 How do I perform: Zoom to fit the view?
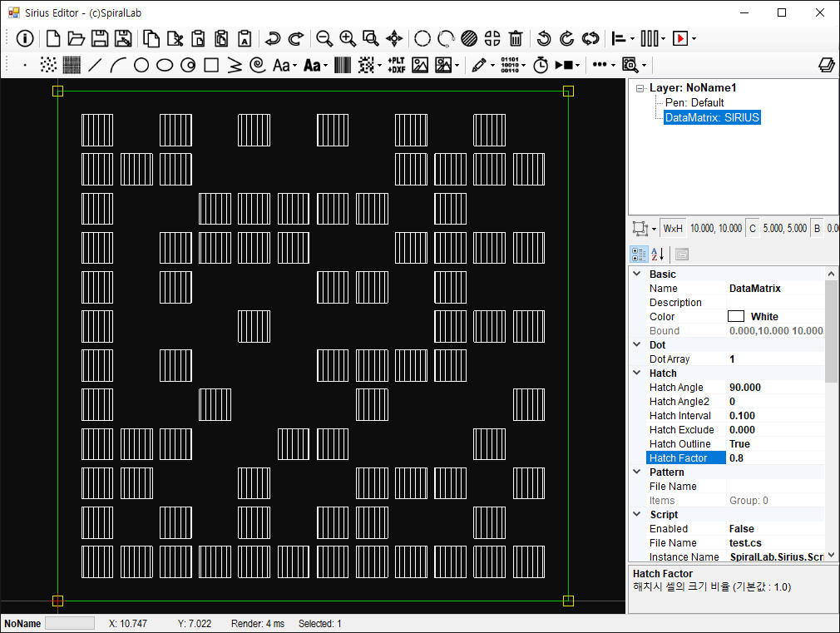tap(371, 38)
